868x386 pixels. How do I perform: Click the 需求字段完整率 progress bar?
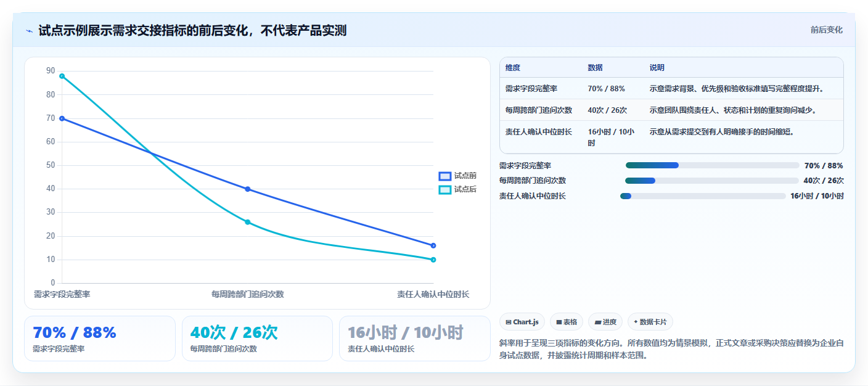[712, 165]
